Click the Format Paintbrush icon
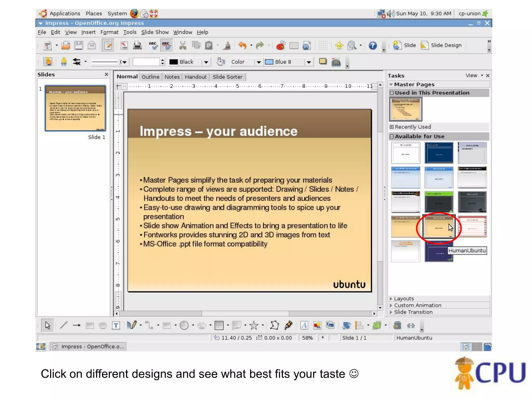 (227, 46)
